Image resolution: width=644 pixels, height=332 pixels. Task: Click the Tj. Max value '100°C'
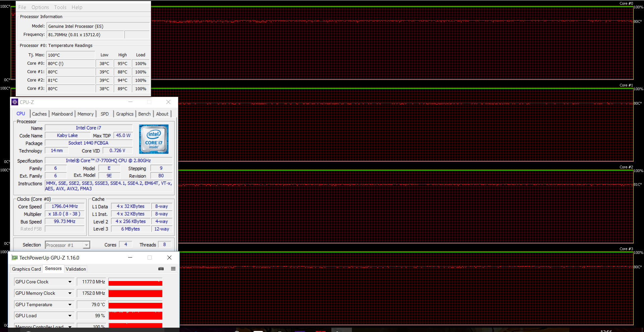coord(70,55)
